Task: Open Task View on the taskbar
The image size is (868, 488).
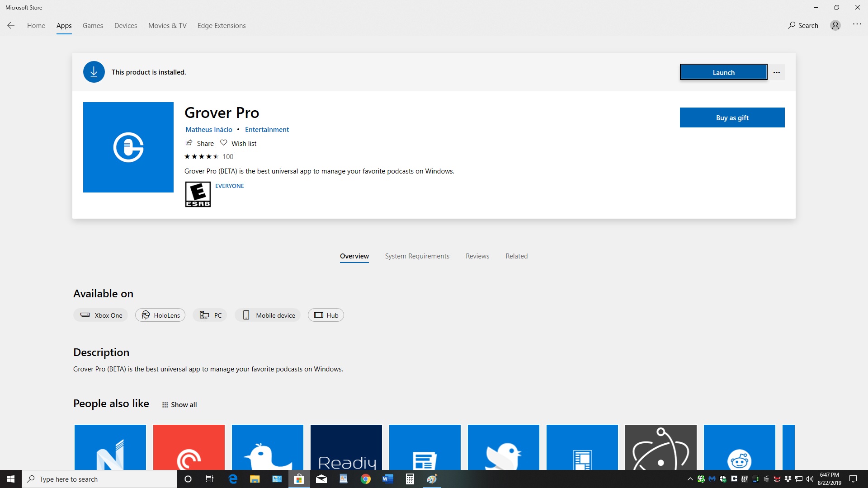Action: tap(210, 479)
